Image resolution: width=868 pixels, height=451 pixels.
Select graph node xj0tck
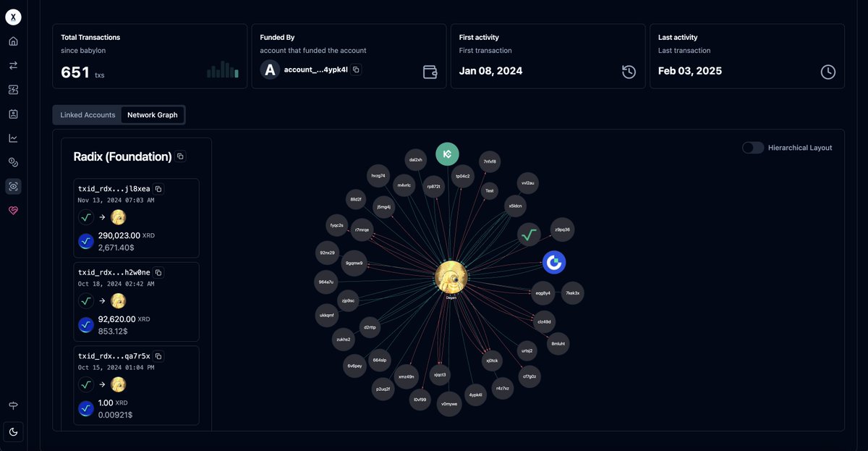[x=492, y=360]
